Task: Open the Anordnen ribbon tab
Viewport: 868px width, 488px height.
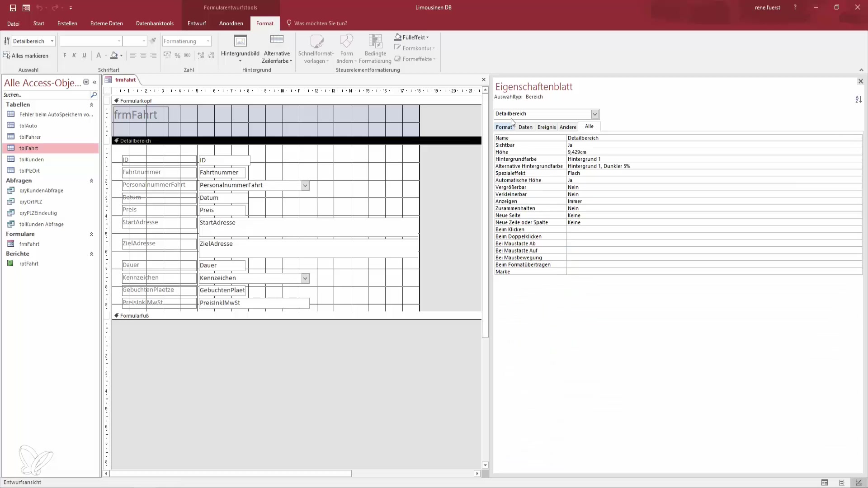Action: click(231, 23)
